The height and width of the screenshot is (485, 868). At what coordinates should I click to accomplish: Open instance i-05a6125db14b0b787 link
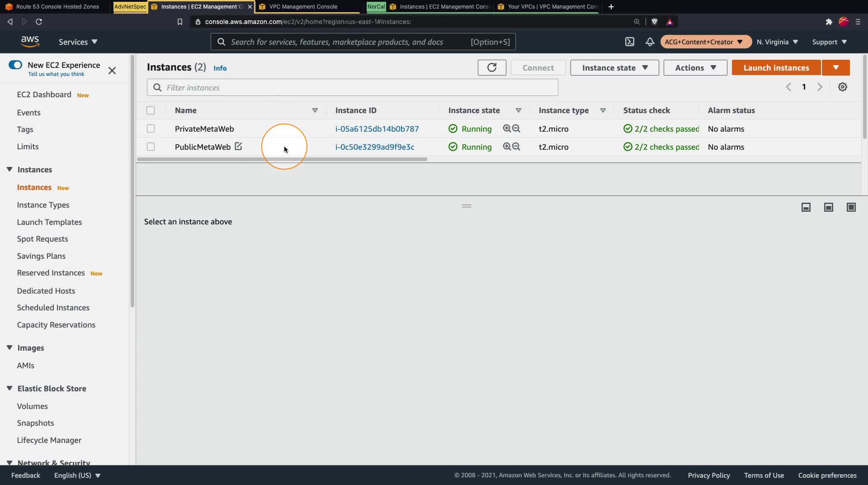click(377, 128)
